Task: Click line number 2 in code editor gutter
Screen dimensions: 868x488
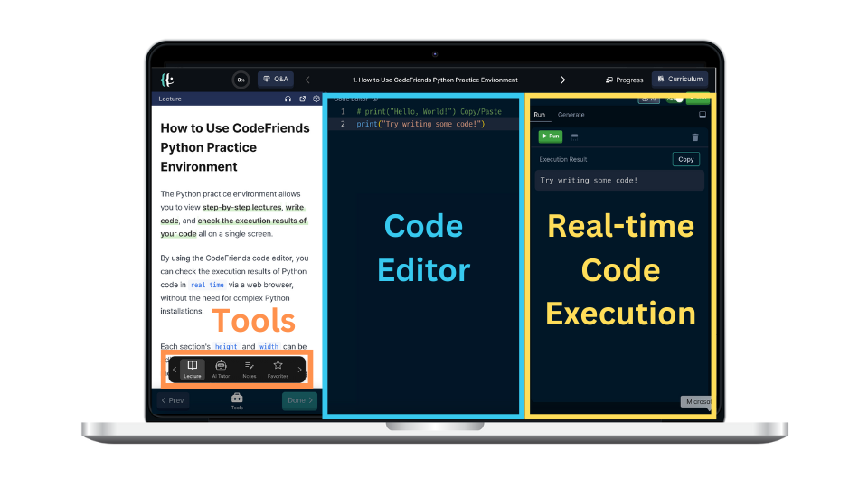Action: click(x=344, y=124)
